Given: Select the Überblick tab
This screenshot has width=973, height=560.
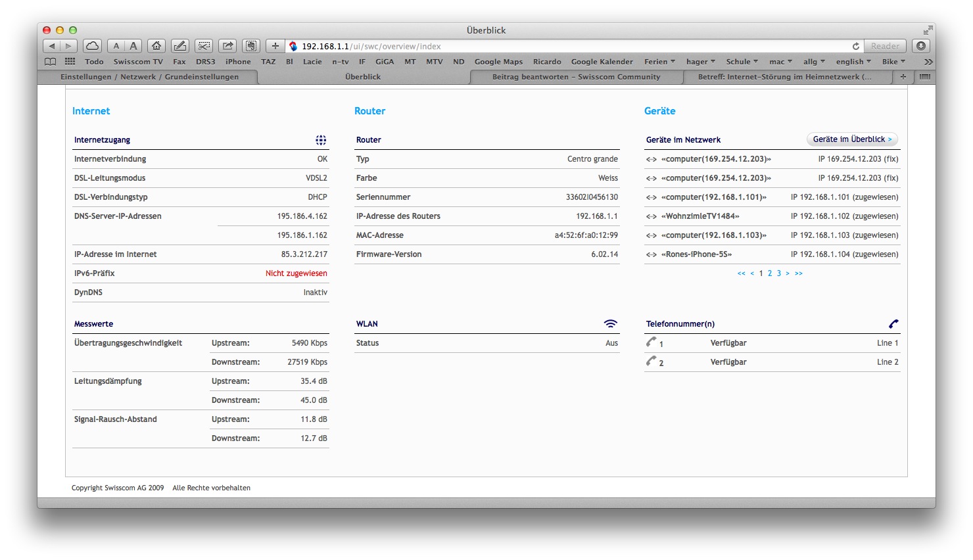Looking at the screenshot, I should [x=363, y=77].
